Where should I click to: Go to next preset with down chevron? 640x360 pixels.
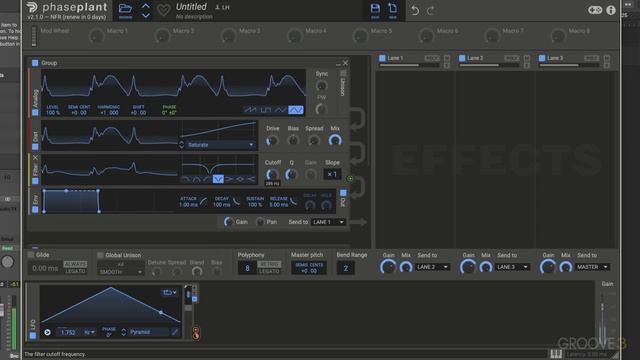point(146,16)
